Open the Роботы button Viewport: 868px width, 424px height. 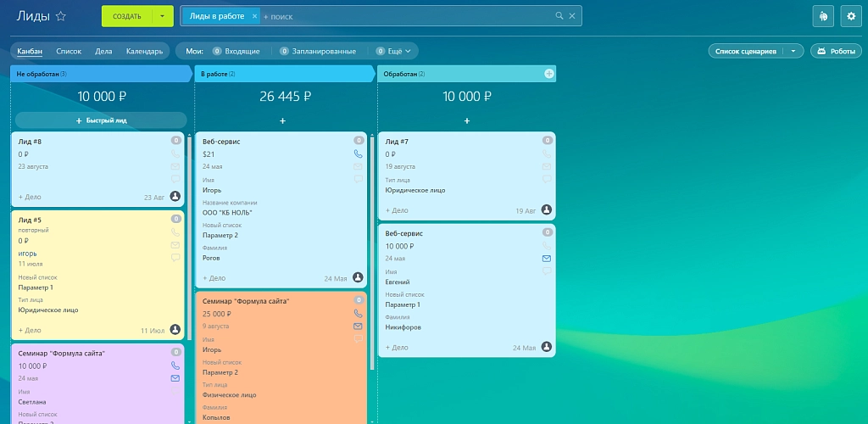tap(837, 51)
